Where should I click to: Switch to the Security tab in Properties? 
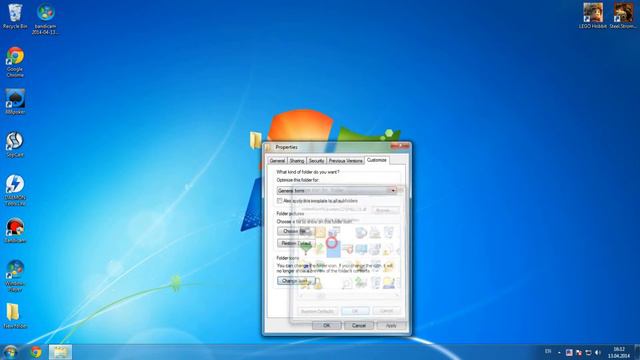pyautogui.click(x=316, y=160)
